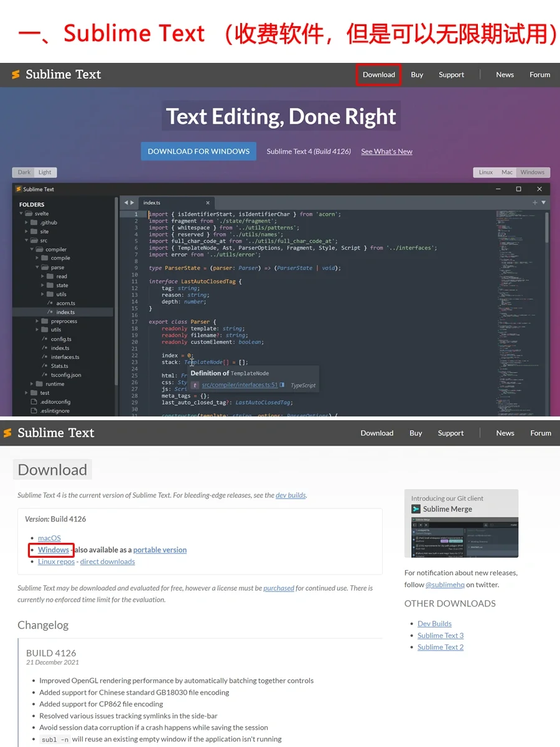The image size is (560, 747).
Task: Click the Sublime Text icon in demo window title
Action: coord(19,189)
